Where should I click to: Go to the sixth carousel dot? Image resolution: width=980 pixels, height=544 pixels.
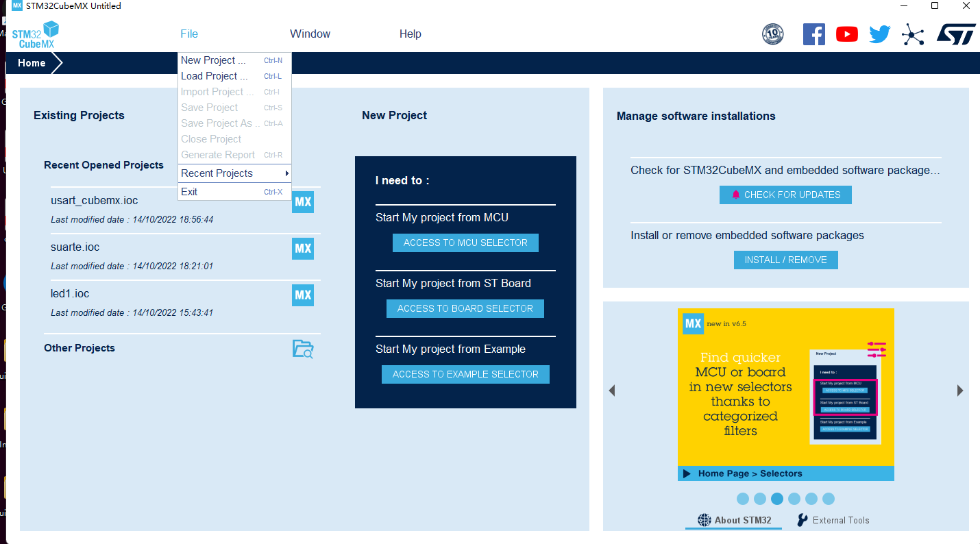tap(829, 499)
